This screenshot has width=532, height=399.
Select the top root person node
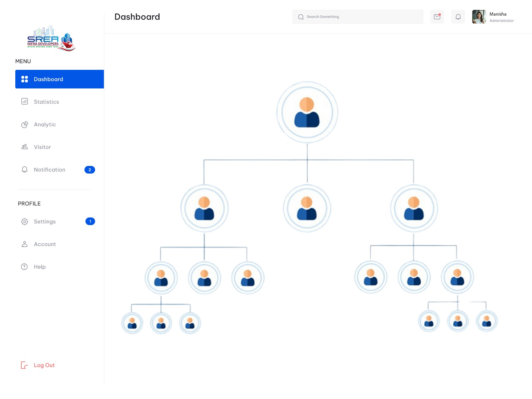[x=307, y=112]
